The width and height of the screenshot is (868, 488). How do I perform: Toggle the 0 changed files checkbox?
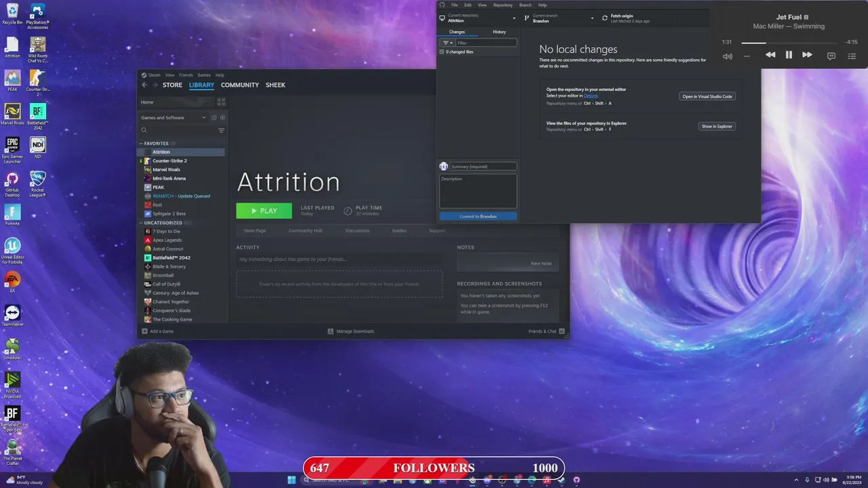click(x=442, y=52)
